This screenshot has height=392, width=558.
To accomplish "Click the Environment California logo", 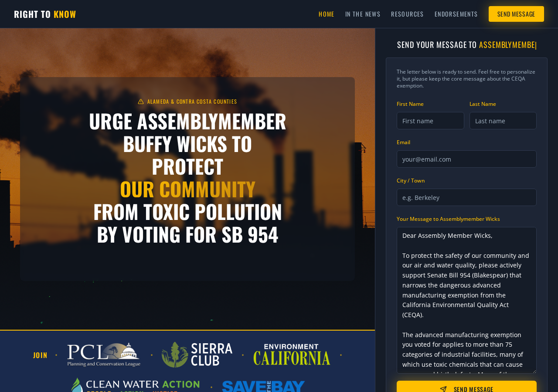I will 292,355.
